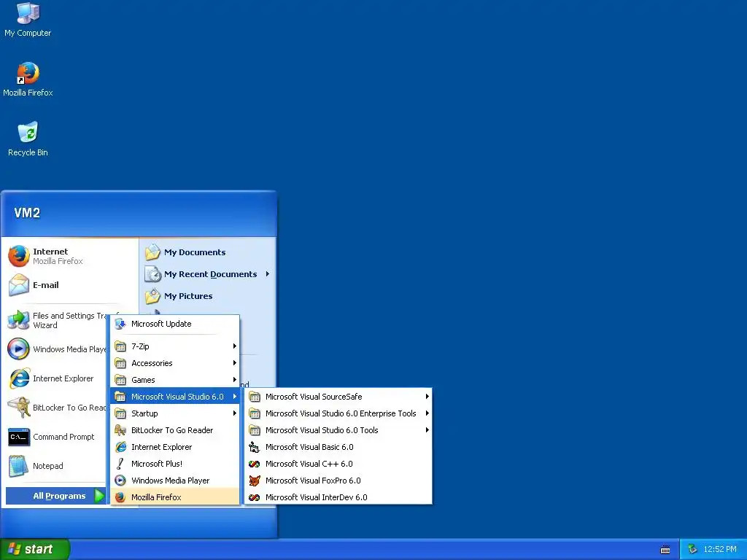The height and width of the screenshot is (560, 747).
Task: Expand the Games program folder
Action: (x=175, y=380)
